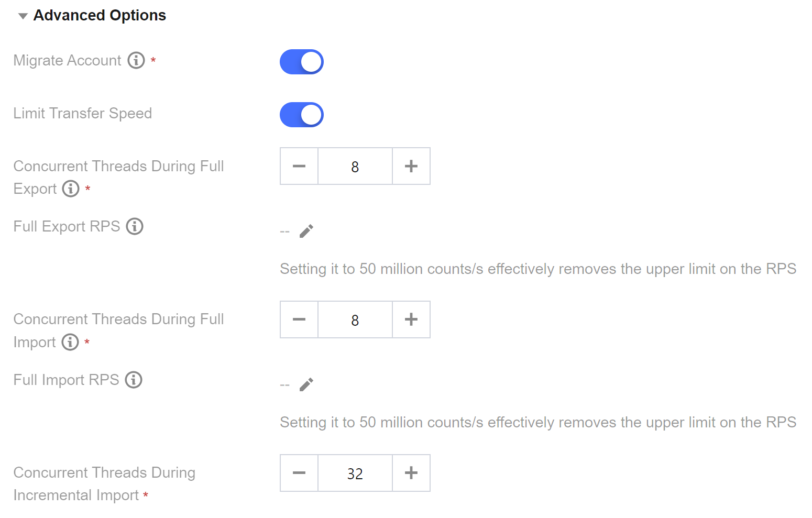Click the Full Export threads value field
812x518 pixels.
click(x=355, y=167)
